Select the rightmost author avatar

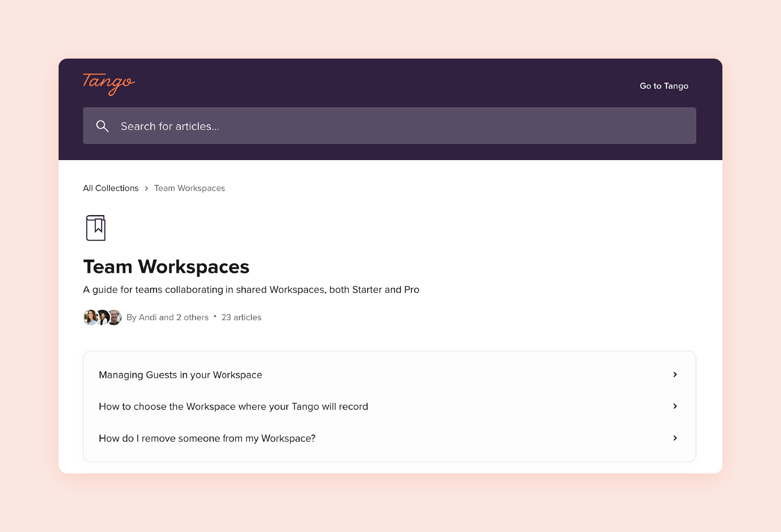point(114,317)
